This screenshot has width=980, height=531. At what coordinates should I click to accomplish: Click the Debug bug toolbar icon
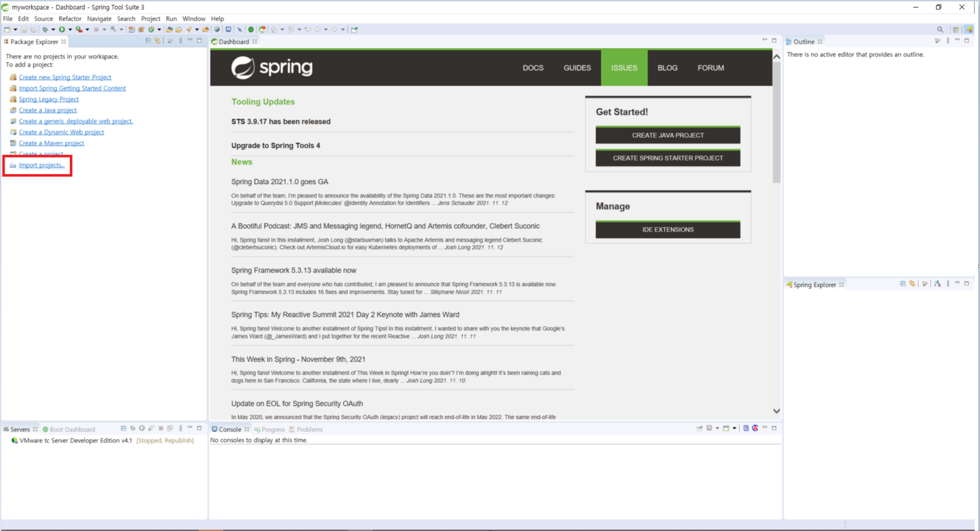(45, 29)
